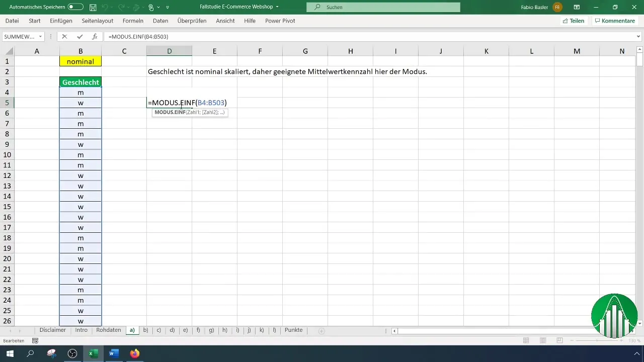This screenshot has height=362, width=644.
Task: Switch to Page Break Preview icon
Action: tap(559, 341)
